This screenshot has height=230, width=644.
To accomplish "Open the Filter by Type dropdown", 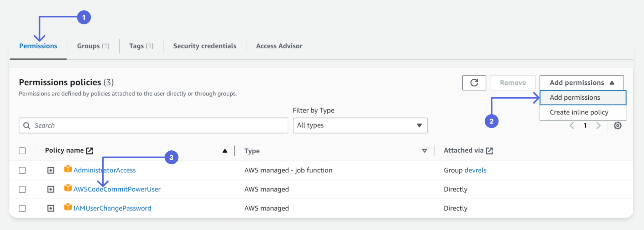I will 360,126.
